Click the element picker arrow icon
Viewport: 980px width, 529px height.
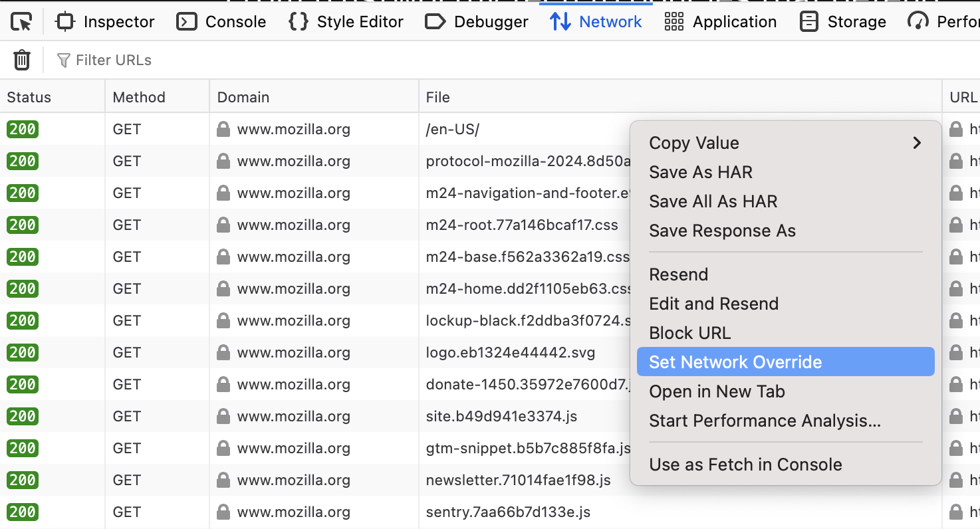click(x=22, y=22)
